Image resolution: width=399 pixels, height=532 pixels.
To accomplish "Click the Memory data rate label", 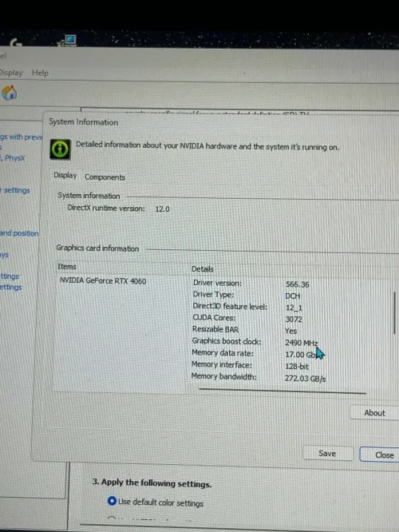I will (x=223, y=353).
